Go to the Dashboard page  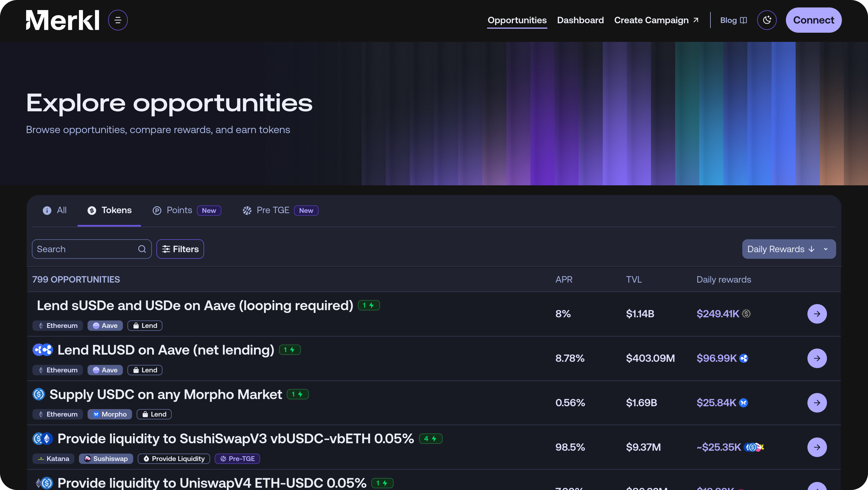(580, 20)
